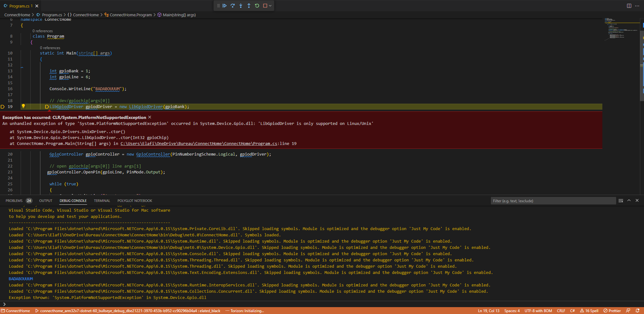Continue debugging with the Continue button
This screenshot has height=314, width=644.
pos(224,6)
